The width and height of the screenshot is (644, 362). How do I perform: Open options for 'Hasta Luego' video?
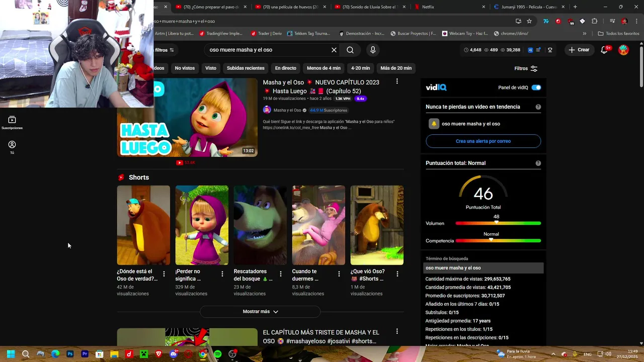point(397,81)
